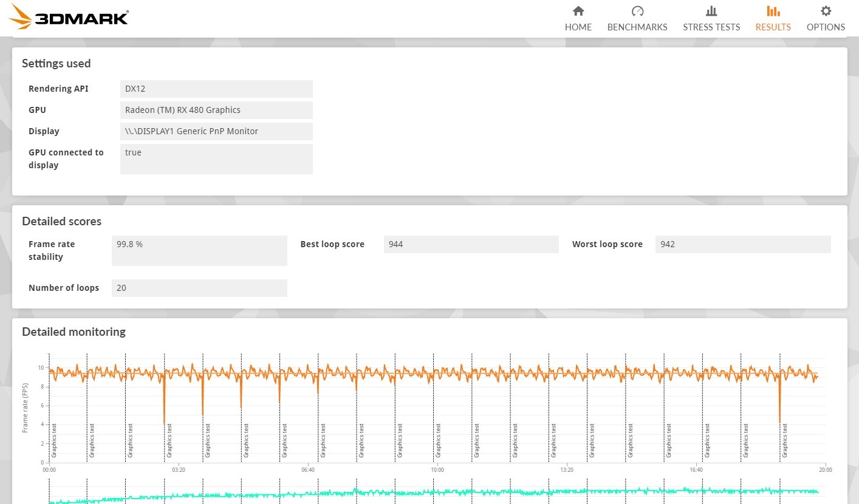Click the 13:20 time axis label

click(x=567, y=470)
